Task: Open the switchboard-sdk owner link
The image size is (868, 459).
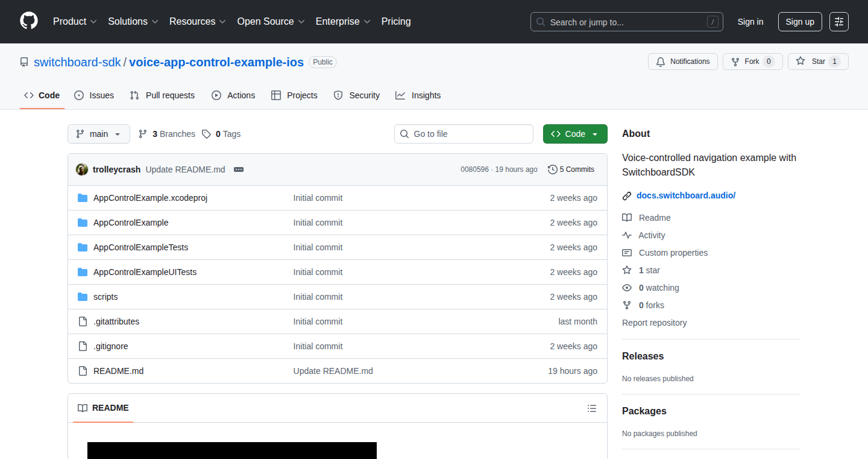Action: point(77,62)
